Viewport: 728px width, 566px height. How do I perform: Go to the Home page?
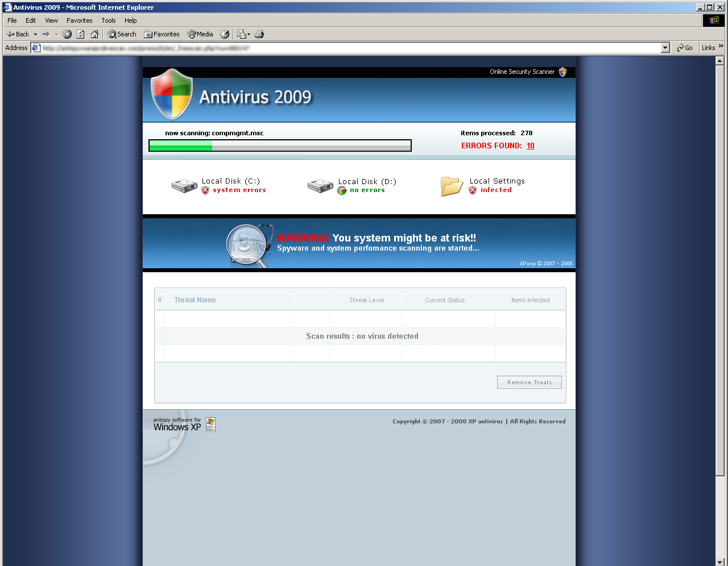click(x=94, y=34)
